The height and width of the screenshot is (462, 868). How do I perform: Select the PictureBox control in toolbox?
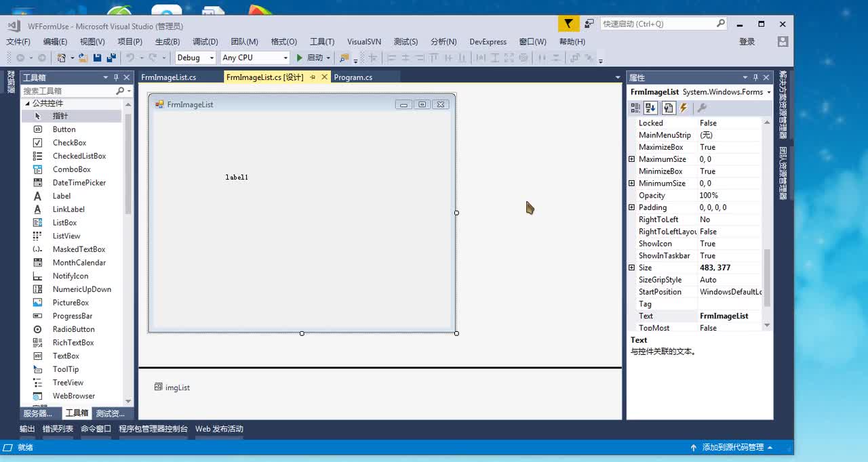tap(72, 303)
